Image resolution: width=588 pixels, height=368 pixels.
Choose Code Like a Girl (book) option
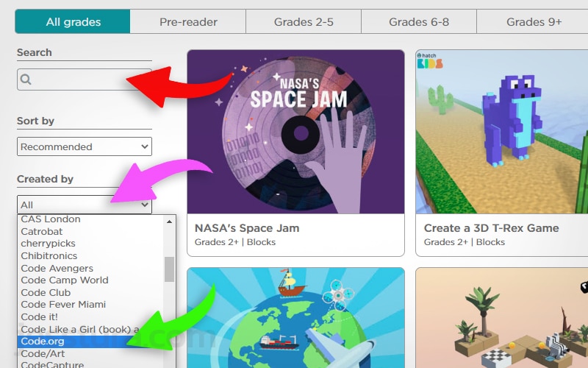click(90, 329)
